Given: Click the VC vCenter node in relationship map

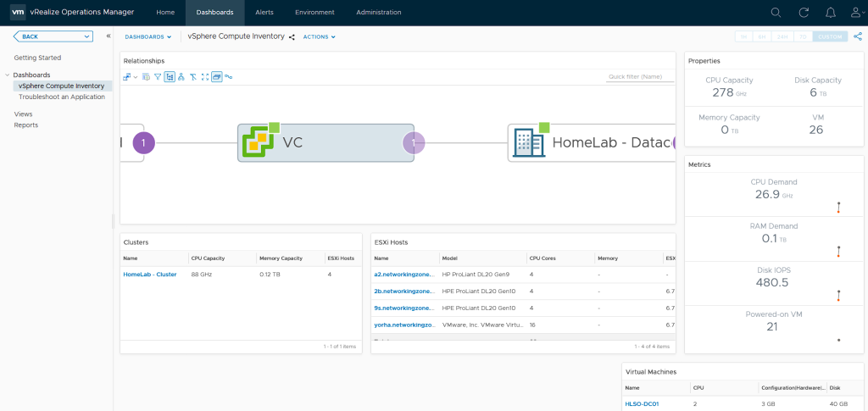Looking at the screenshot, I should point(325,143).
